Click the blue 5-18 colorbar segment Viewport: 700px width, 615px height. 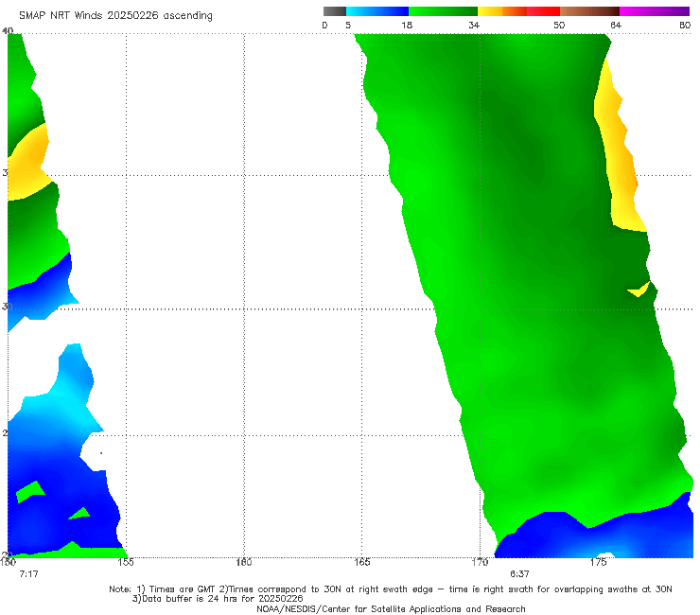coord(377,11)
